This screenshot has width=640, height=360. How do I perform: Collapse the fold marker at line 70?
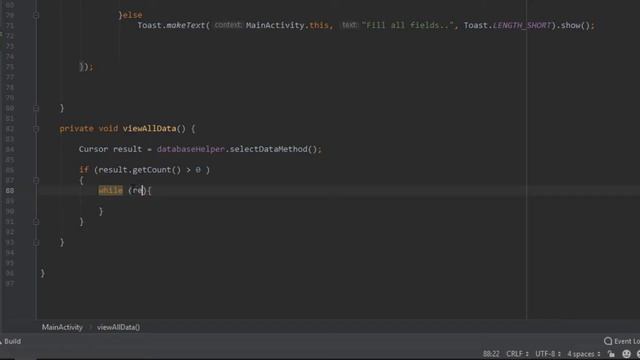click(36, 16)
